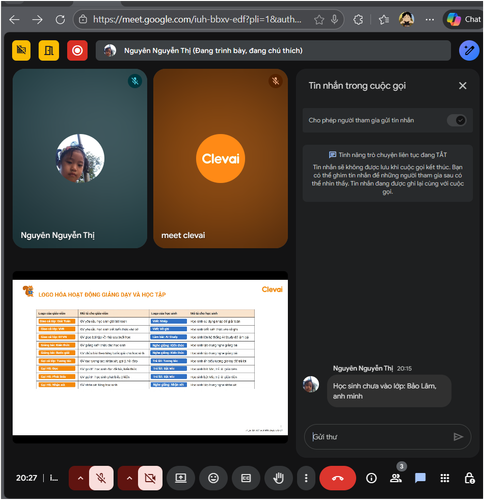Click 'Tin nhắn trong cuộc gọi' panel title
Viewport: 484px width, 500px height.
(x=357, y=86)
